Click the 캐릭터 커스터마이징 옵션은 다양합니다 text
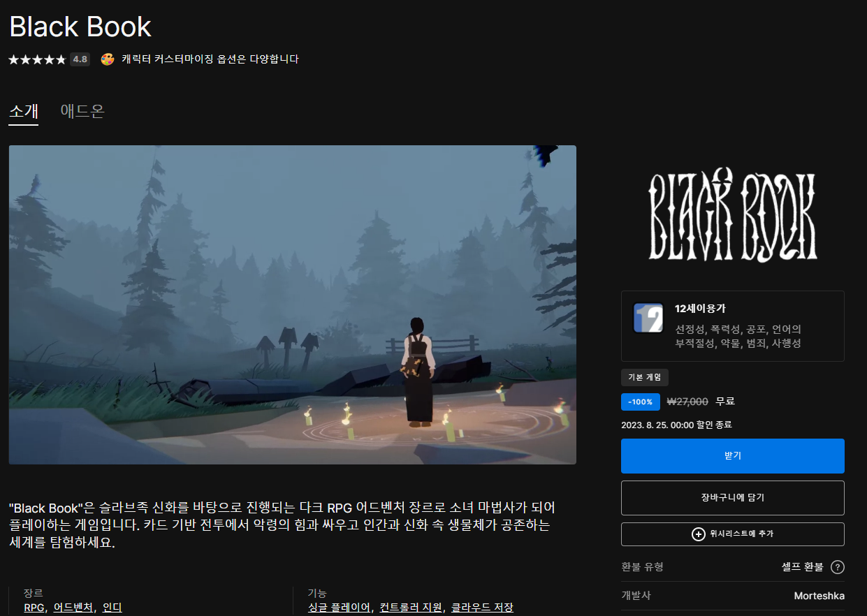This screenshot has height=616, width=867. pos(210,59)
